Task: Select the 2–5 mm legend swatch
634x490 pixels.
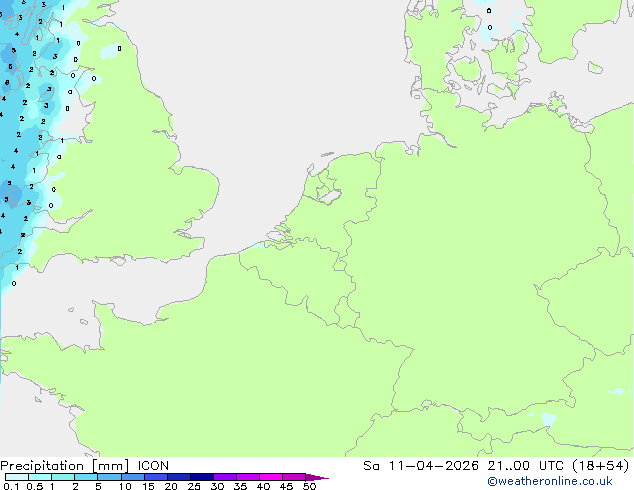Action: [86, 477]
